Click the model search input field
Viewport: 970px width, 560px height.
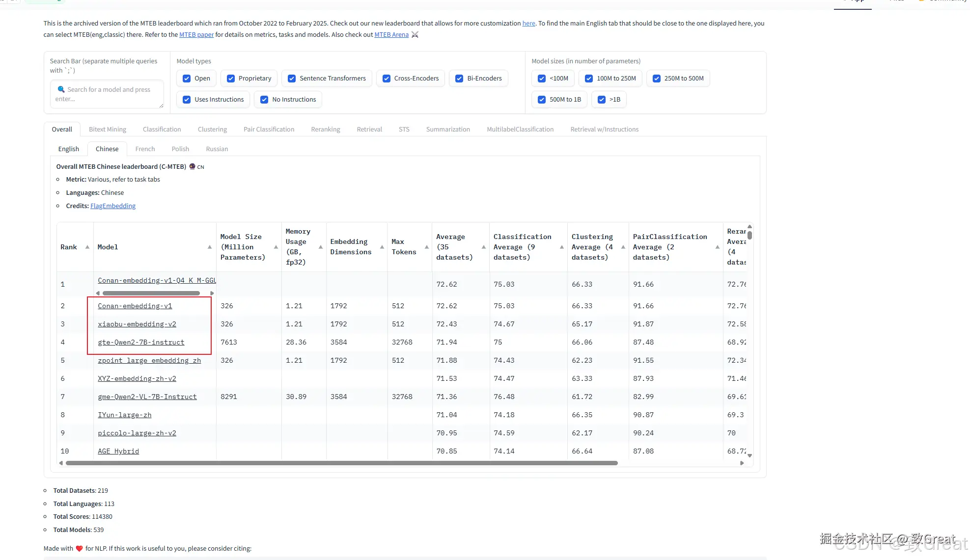107,94
